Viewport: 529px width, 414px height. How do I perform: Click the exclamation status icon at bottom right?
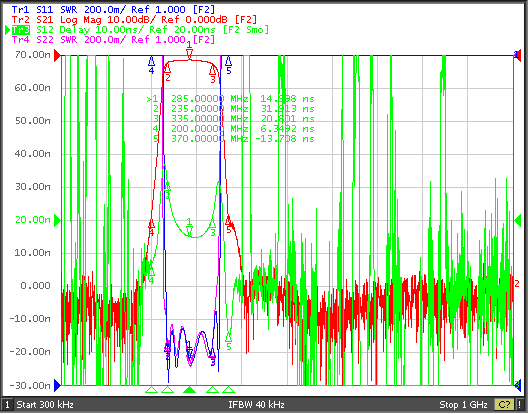521,404
